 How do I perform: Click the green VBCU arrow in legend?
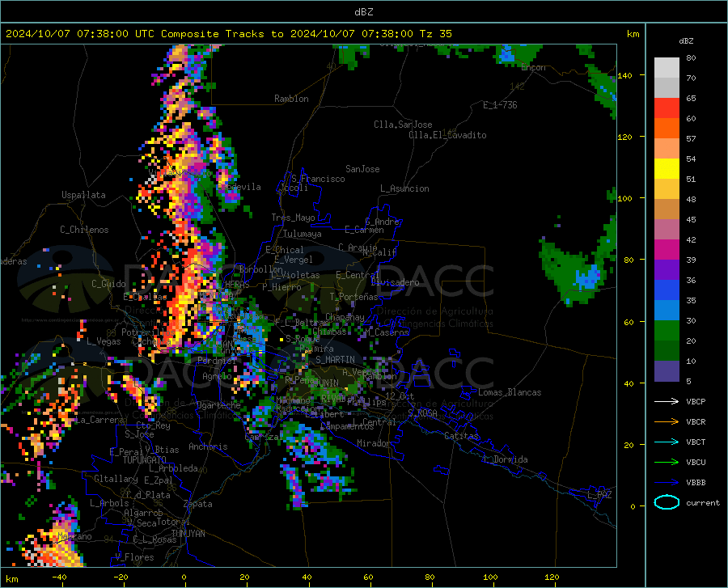(x=667, y=462)
